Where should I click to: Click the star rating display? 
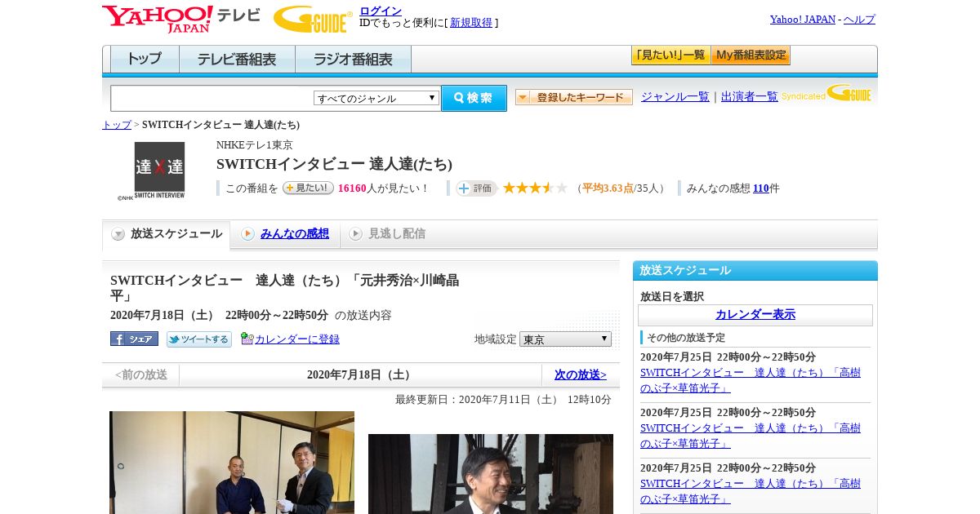click(535, 188)
